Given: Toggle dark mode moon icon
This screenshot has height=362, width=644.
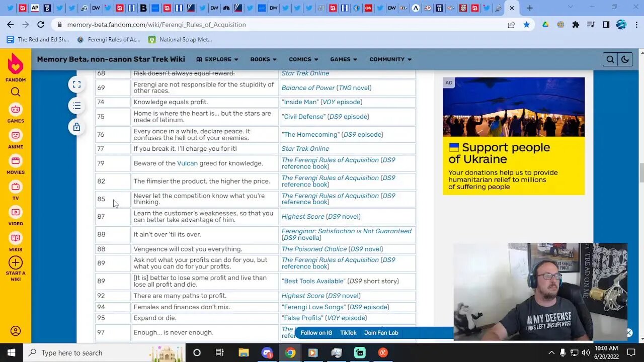Looking at the screenshot, I should (624, 59).
